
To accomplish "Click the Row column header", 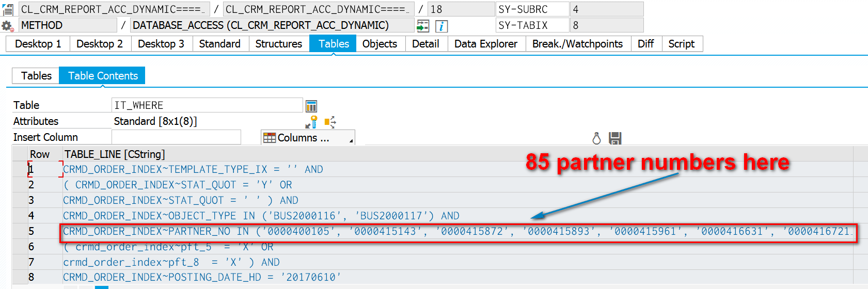I will point(45,154).
